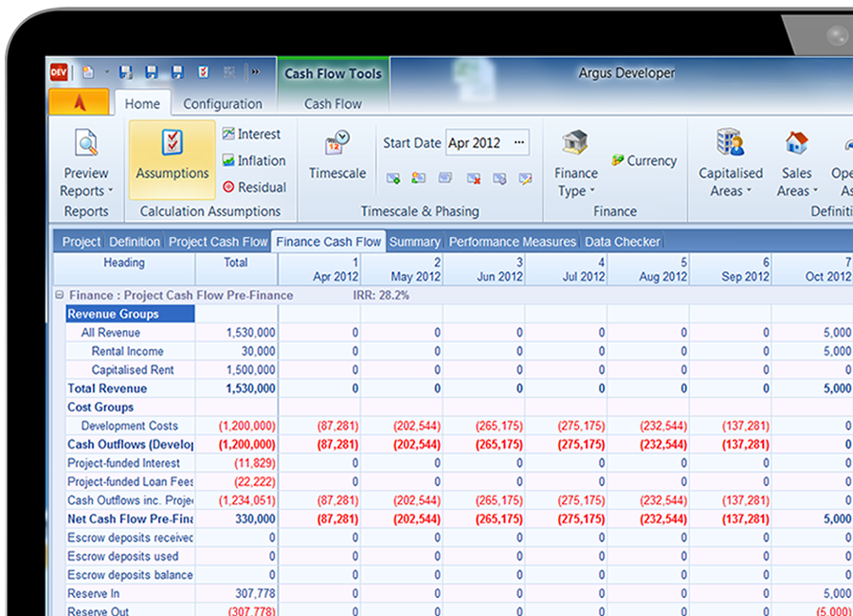Open the Data Checker tab
This screenshot has height=616, width=853.
coord(623,242)
